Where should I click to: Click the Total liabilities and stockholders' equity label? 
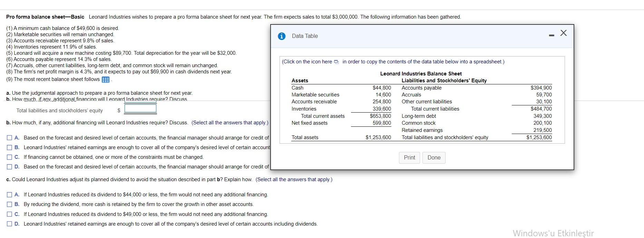(x=60, y=111)
